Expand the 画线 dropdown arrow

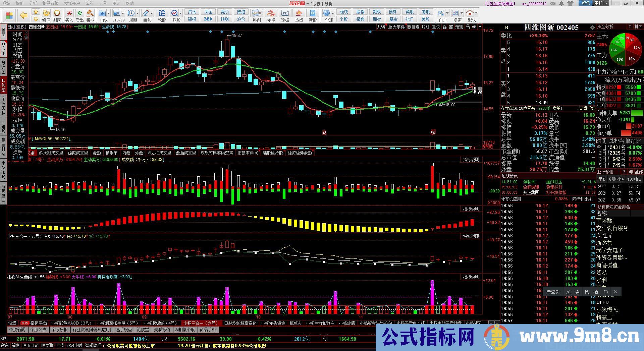152,13
